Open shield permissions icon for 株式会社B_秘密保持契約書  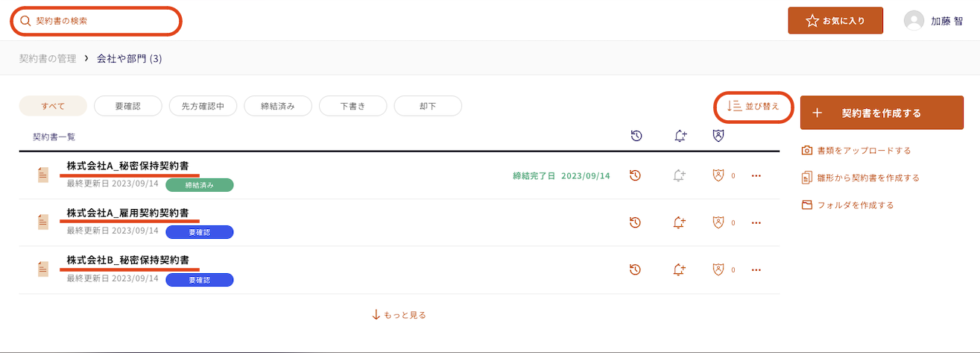tap(718, 269)
